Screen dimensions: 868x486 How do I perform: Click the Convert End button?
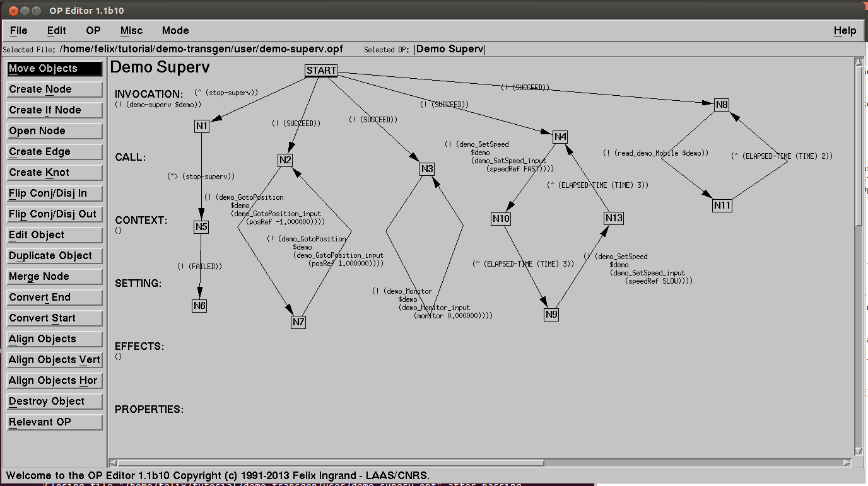(54, 298)
